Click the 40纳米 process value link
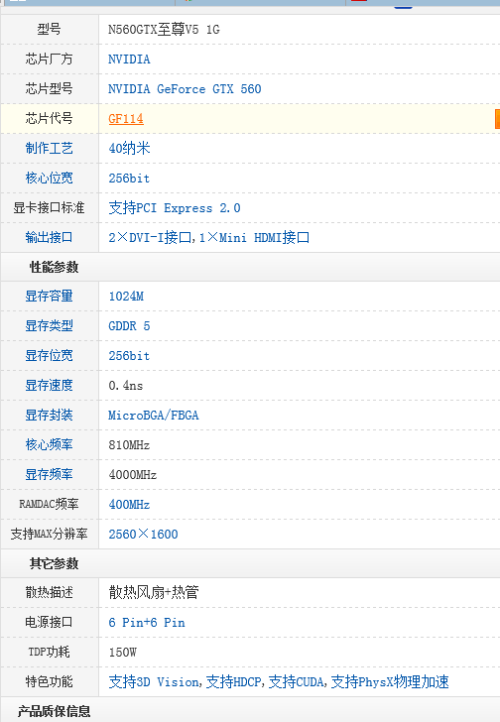 [129, 148]
